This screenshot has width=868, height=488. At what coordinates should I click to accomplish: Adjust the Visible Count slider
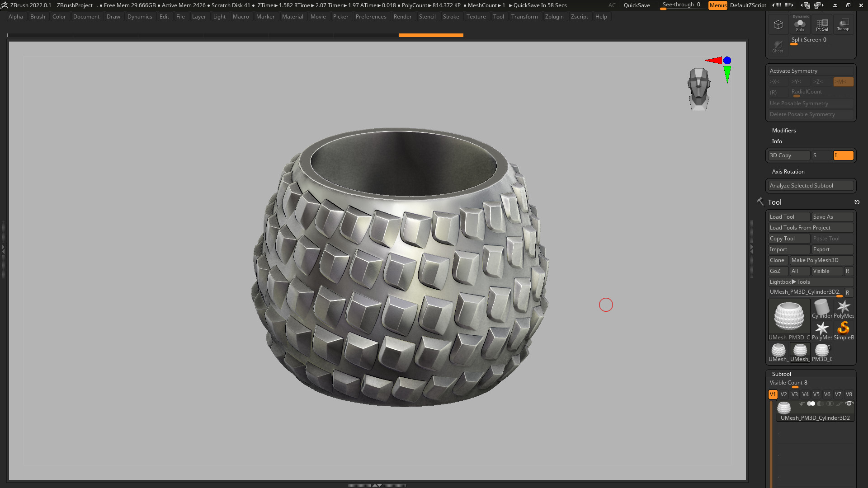811,383
